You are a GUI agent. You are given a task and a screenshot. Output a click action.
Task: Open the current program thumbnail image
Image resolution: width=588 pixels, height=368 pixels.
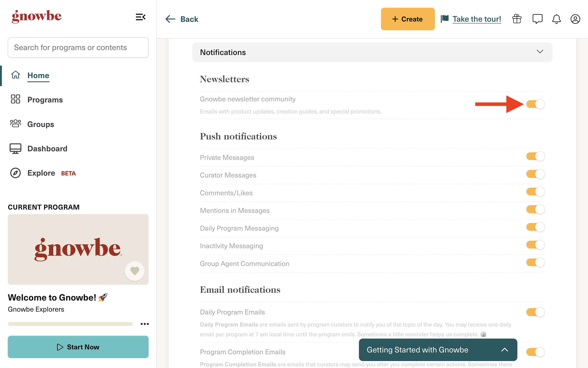click(78, 249)
